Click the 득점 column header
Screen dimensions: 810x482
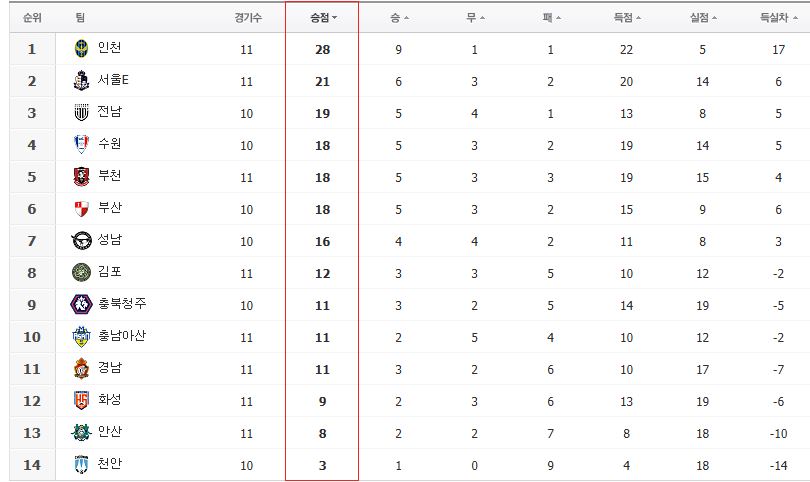coord(627,18)
